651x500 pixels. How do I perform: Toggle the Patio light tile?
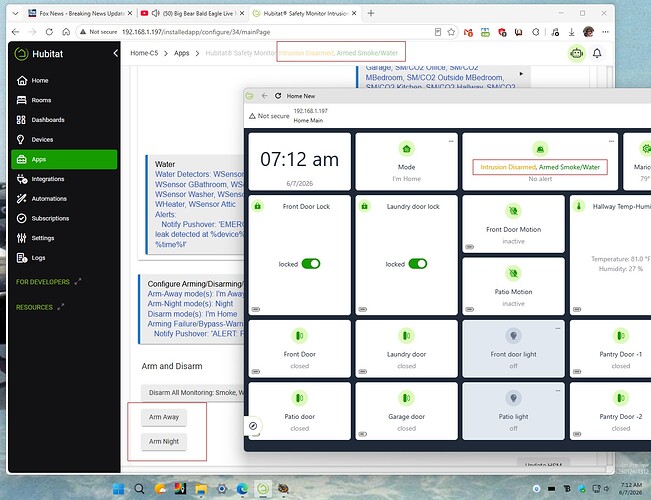click(x=513, y=411)
